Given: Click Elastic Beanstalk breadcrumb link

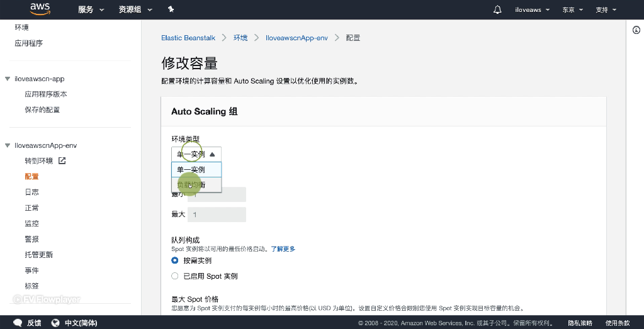Looking at the screenshot, I should click(x=188, y=38).
